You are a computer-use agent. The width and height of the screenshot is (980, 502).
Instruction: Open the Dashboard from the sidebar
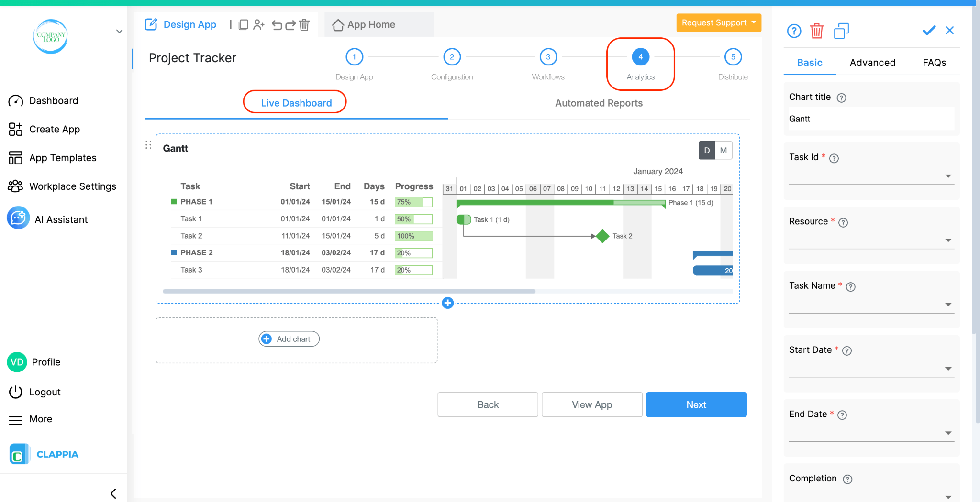(43, 101)
